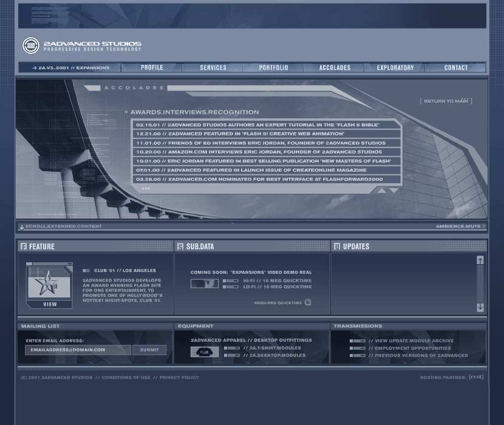Click the Hi-Fi bar icon
Viewport: 504px width, 425px height.
pos(231,281)
